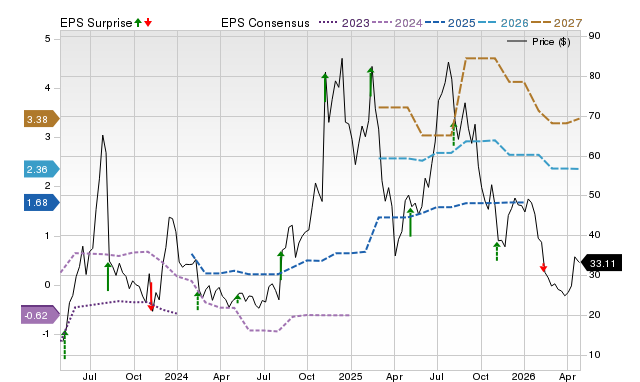Click the green up arrow in EPS Surprise legend

tap(138, 22)
